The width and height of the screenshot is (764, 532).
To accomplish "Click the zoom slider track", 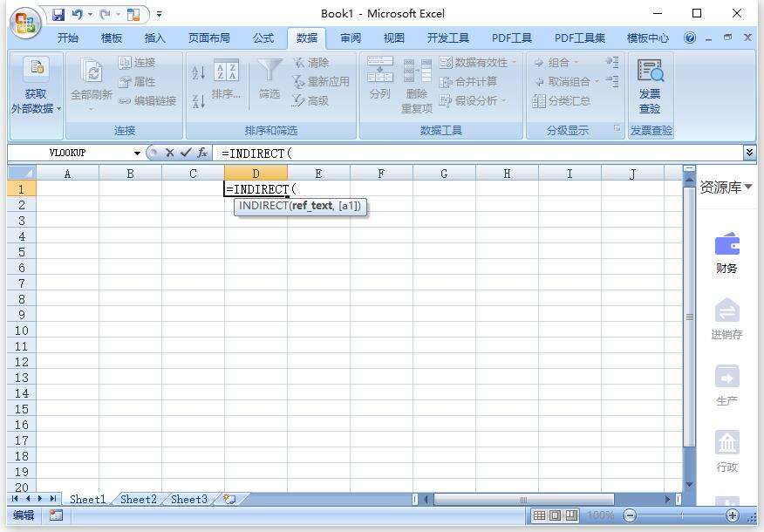I will 681,515.
